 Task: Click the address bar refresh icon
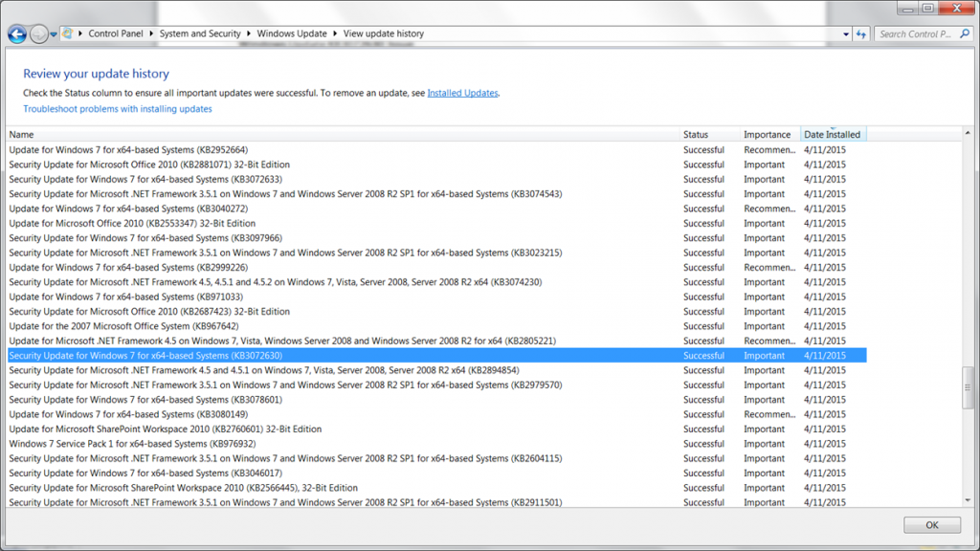[860, 33]
